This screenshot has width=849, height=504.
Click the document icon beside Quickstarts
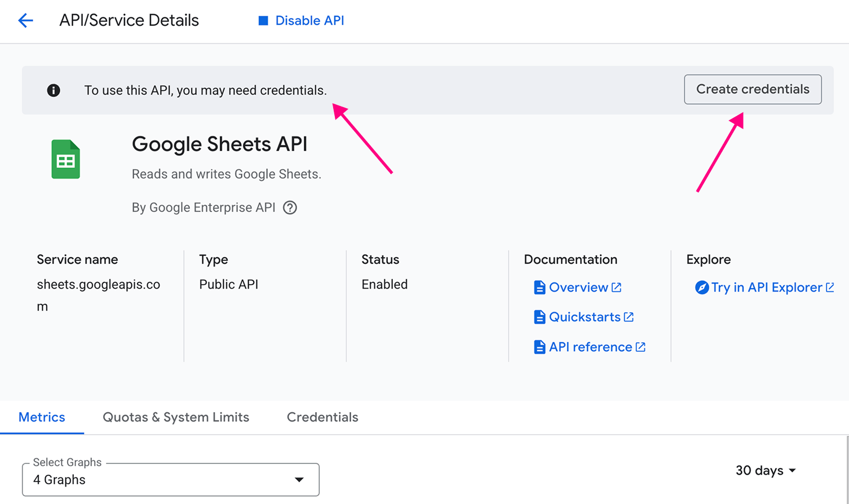(x=540, y=317)
